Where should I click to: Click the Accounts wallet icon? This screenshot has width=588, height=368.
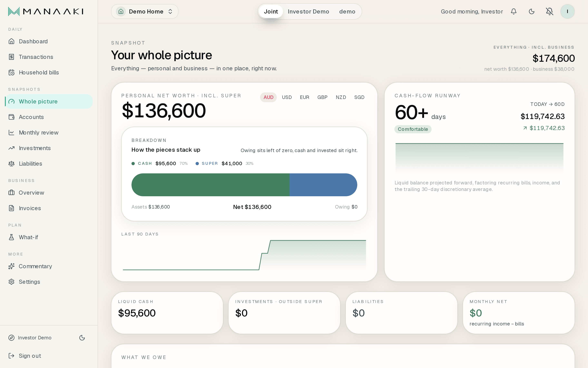[x=11, y=117]
